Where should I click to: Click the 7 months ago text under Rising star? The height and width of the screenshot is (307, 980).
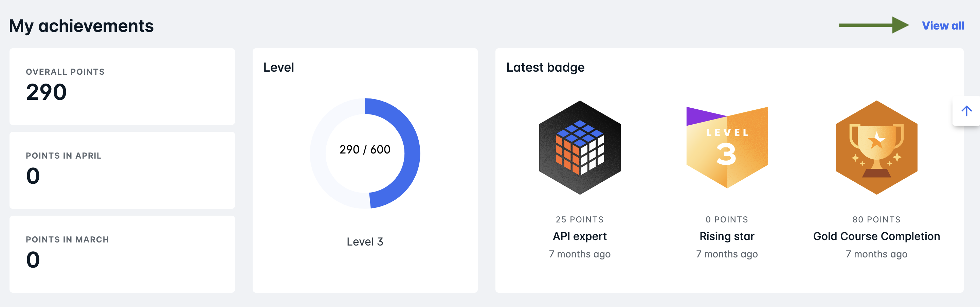(x=727, y=254)
